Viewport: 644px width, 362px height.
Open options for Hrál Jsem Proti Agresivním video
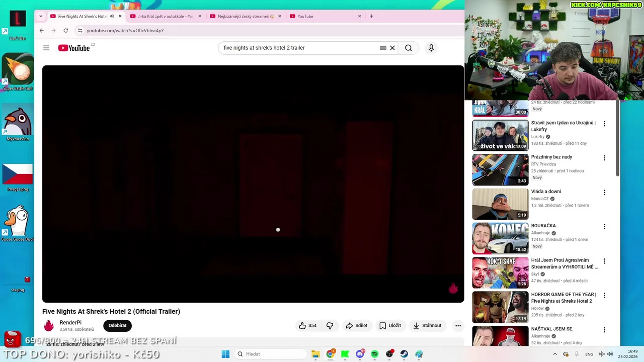click(604, 261)
